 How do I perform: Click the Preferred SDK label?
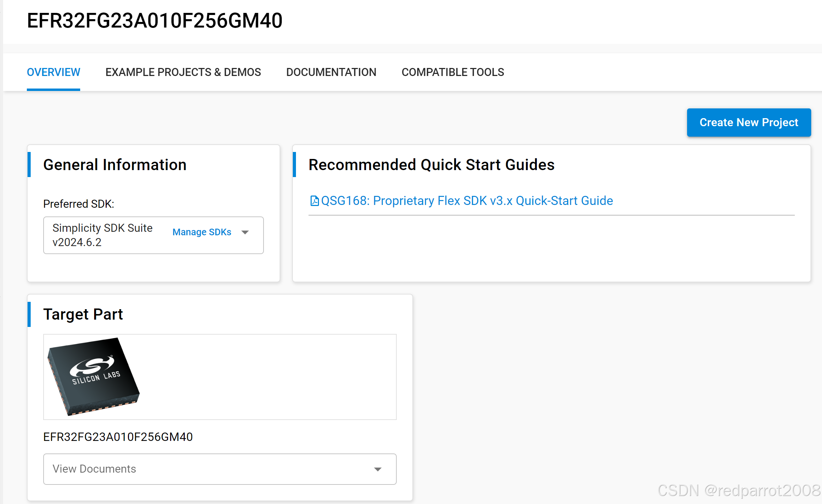[78, 204]
